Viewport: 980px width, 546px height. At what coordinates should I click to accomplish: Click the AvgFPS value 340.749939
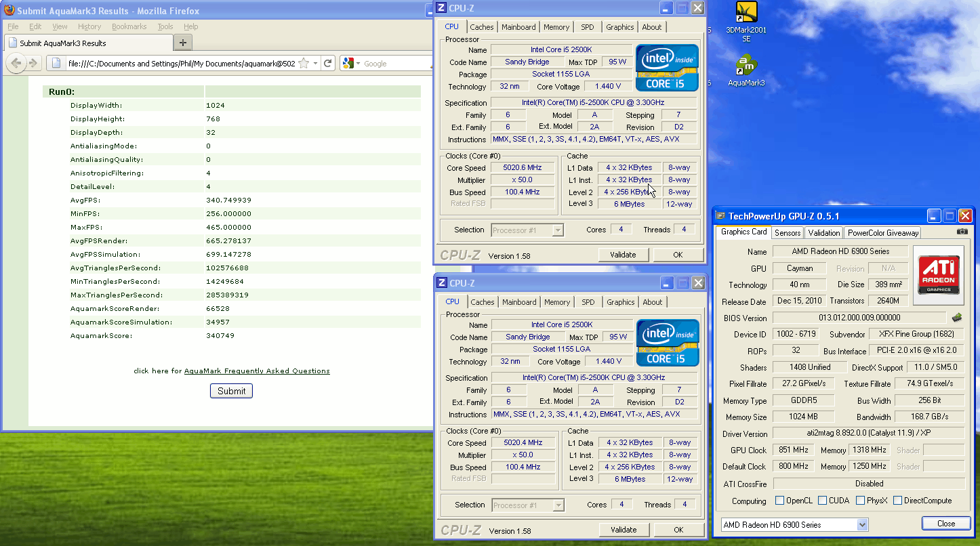coord(228,200)
